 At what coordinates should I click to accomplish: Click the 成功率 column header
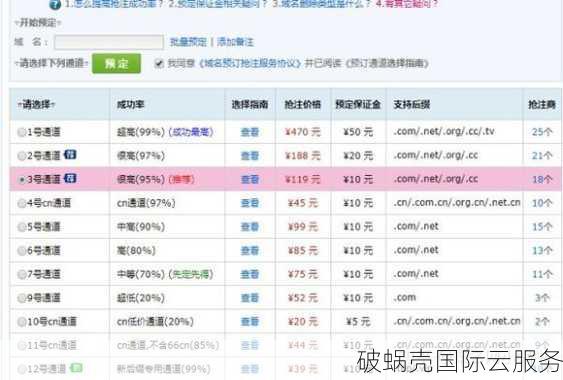click(x=131, y=105)
